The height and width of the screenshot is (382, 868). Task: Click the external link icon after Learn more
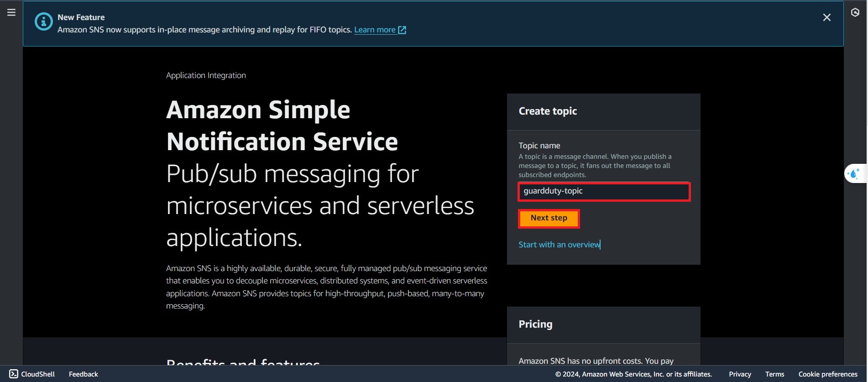[402, 30]
